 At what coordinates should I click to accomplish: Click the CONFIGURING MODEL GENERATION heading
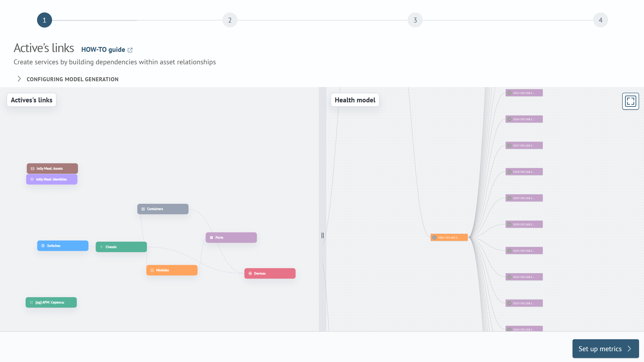pyautogui.click(x=72, y=79)
